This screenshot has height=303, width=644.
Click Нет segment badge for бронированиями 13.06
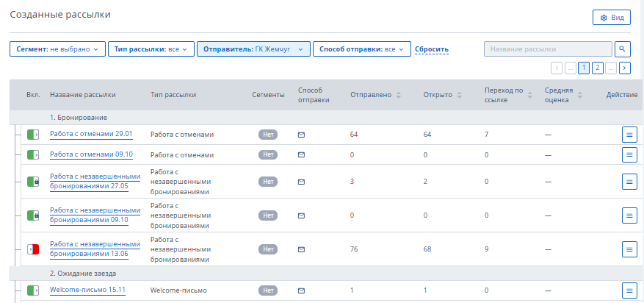(268, 249)
